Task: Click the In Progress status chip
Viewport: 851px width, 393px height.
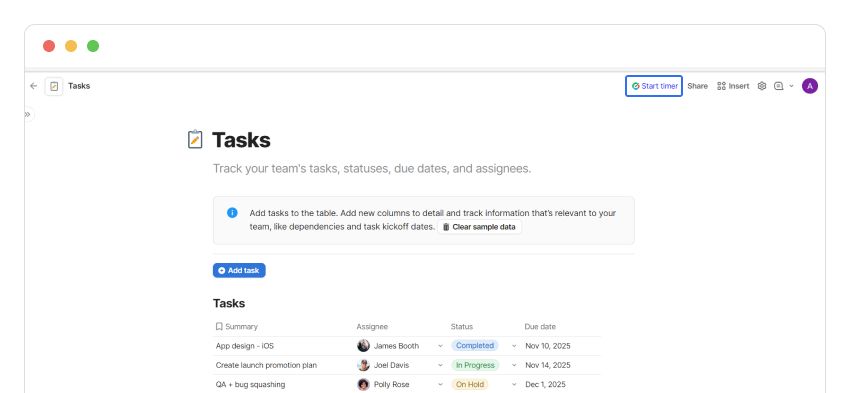Action: (475, 365)
